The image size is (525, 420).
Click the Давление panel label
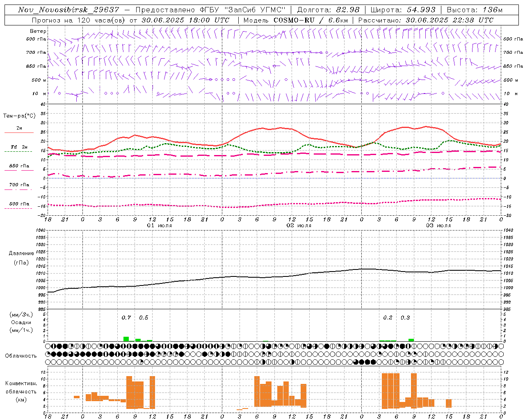(x=21, y=253)
